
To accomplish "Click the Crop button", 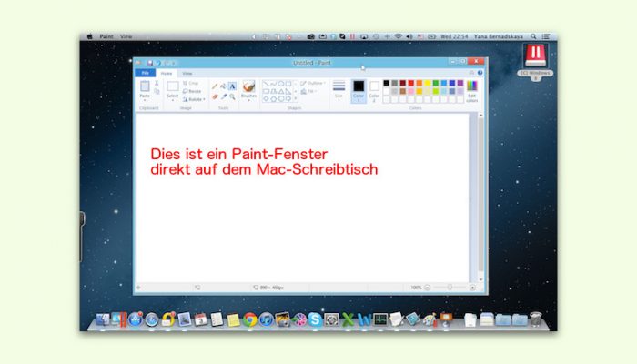I will pyautogui.click(x=190, y=83).
